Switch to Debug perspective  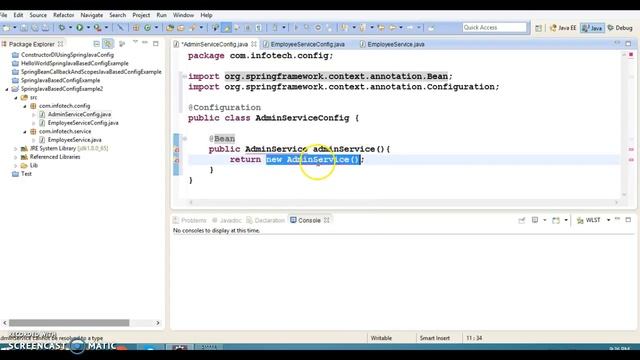pyautogui.click(x=620, y=28)
